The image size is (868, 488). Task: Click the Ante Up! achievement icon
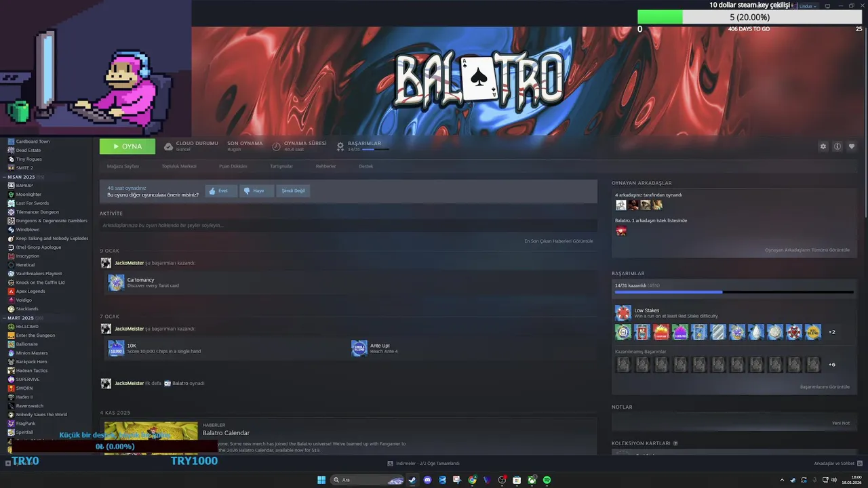point(359,348)
